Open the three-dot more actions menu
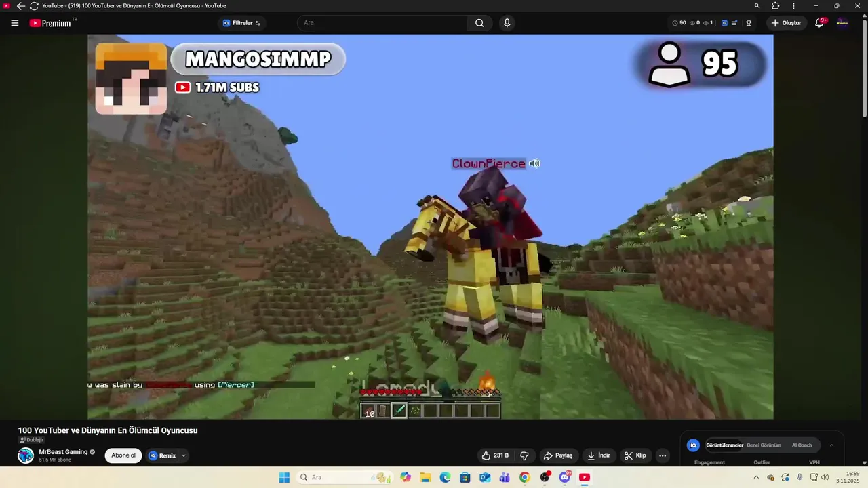 (x=663, y=455)
